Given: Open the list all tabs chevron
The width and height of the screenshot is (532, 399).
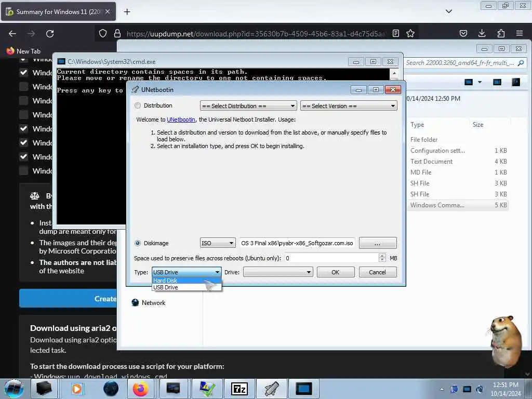Looking at the screenshot, I should pyautogui.click(x=448, y=11).
